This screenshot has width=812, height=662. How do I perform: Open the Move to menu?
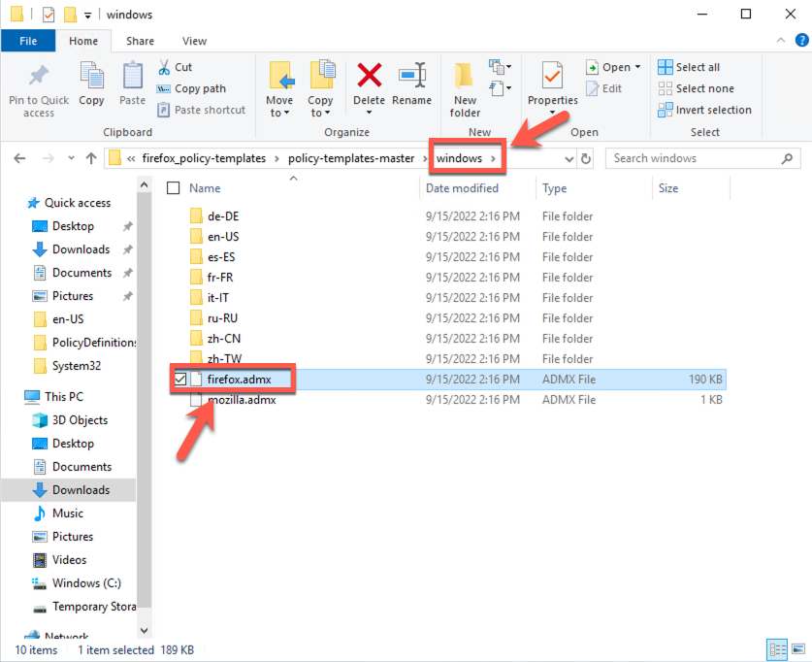[x=279, y=89]
